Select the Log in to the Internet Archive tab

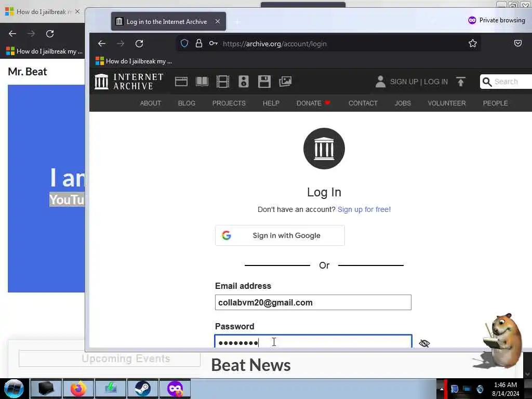pos(168,21)
